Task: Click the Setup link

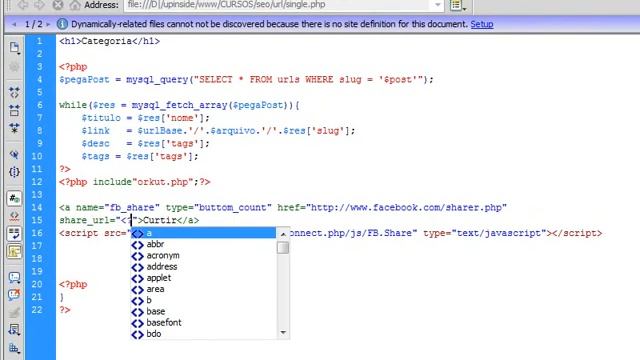Action: (x=482, y=24)
